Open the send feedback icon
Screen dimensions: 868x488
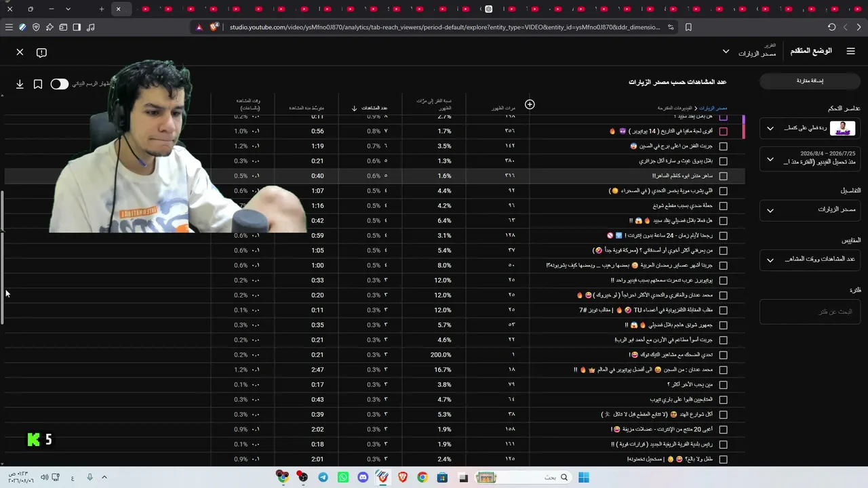pos(41,52)
